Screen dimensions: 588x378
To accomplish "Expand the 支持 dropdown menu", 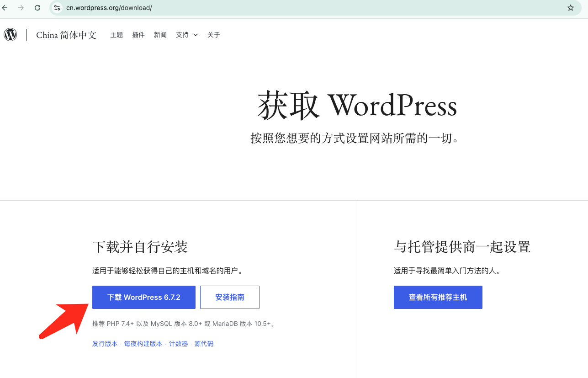I will pyautogui.click(x=187, y=35).
